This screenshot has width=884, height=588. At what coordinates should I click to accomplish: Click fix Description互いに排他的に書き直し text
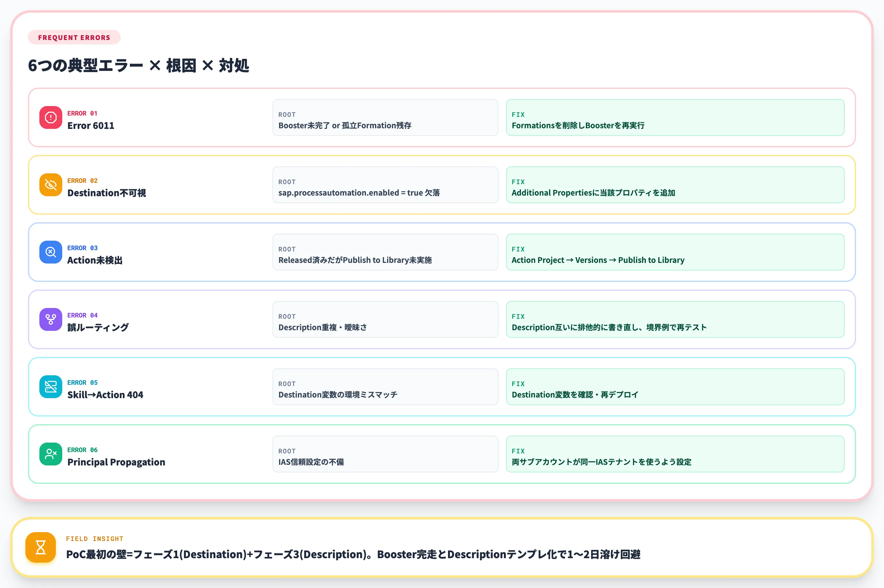coord(609,327)
